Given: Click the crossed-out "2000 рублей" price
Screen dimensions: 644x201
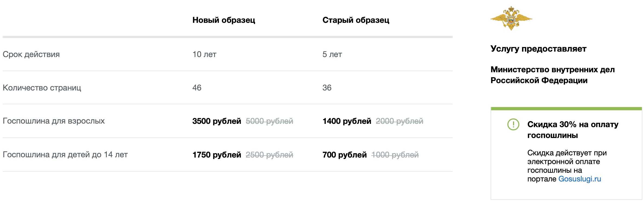Looking at the screenshot, I should pos(399,121).
